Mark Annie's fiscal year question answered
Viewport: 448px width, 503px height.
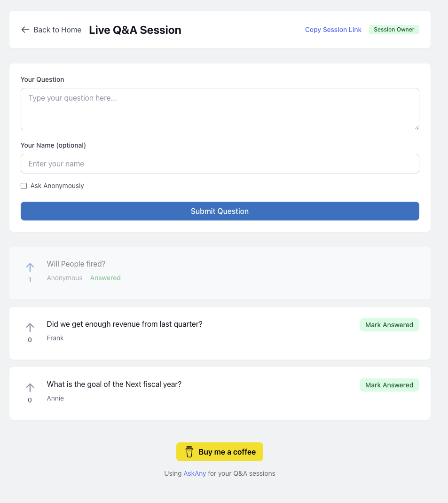(389, 385)
